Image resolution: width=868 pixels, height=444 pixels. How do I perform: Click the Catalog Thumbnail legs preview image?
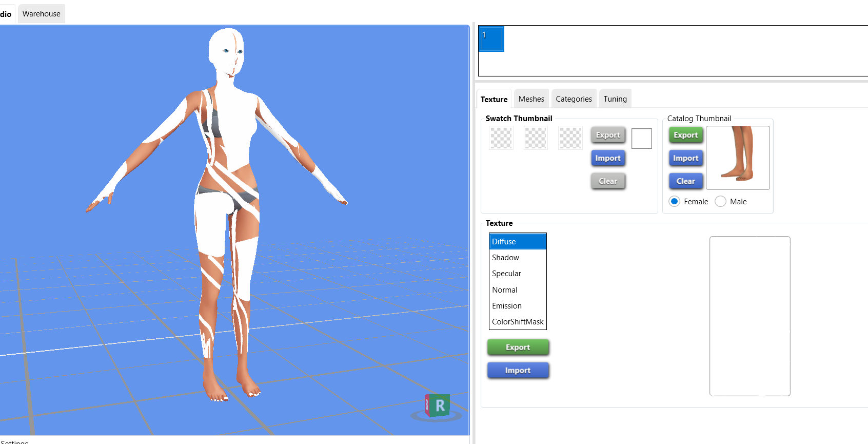[x=738, y=158]
